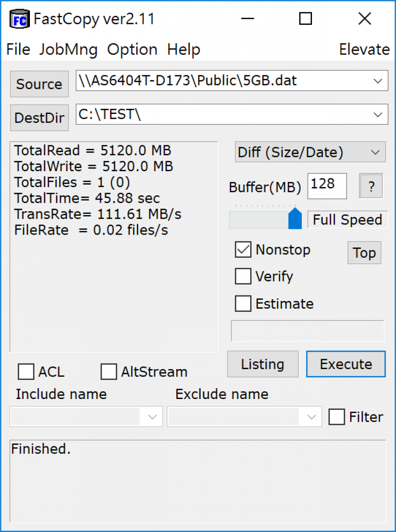The image size is (396, 532).
Task: Toggle the AltStream checkbox
Action: (109, 372)
